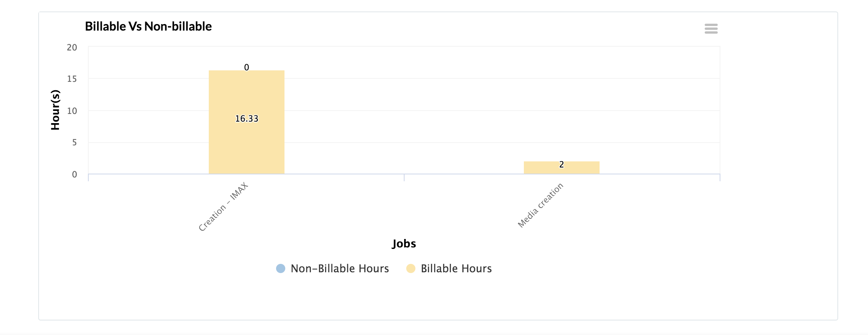Click the yellow Billable Hours legend dot
Viewport: 868px width, 335px height.
click(411, 268)
